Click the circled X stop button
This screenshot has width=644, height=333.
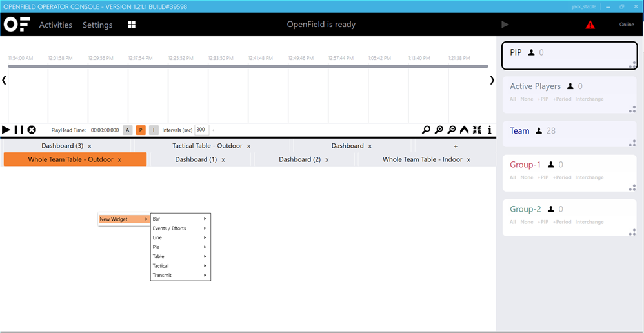coord(32,130)
